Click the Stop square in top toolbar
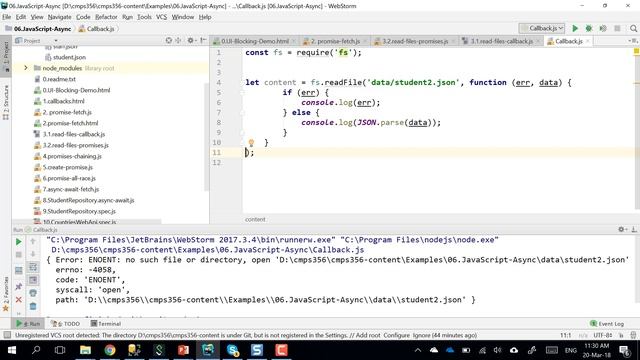 click(x=617, y=28)
